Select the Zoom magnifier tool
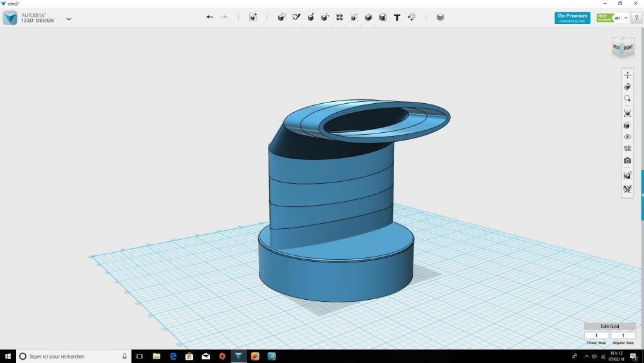The height and width of the screenshot is (363, 644). coord(627,99)
